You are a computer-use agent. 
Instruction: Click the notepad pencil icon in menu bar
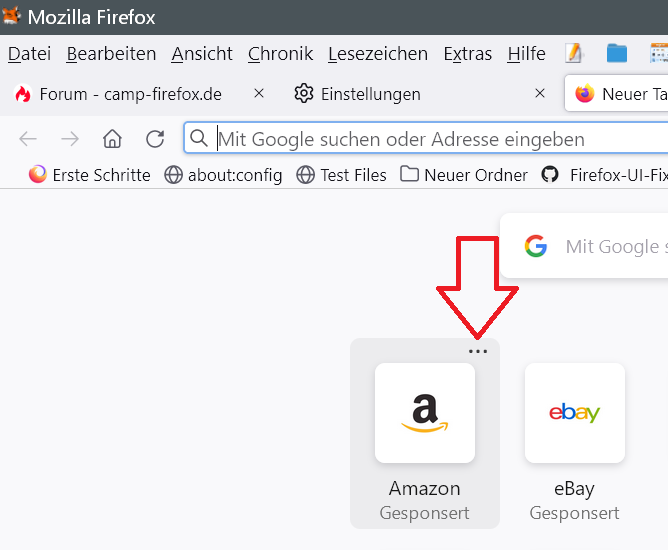coord(574,54)
